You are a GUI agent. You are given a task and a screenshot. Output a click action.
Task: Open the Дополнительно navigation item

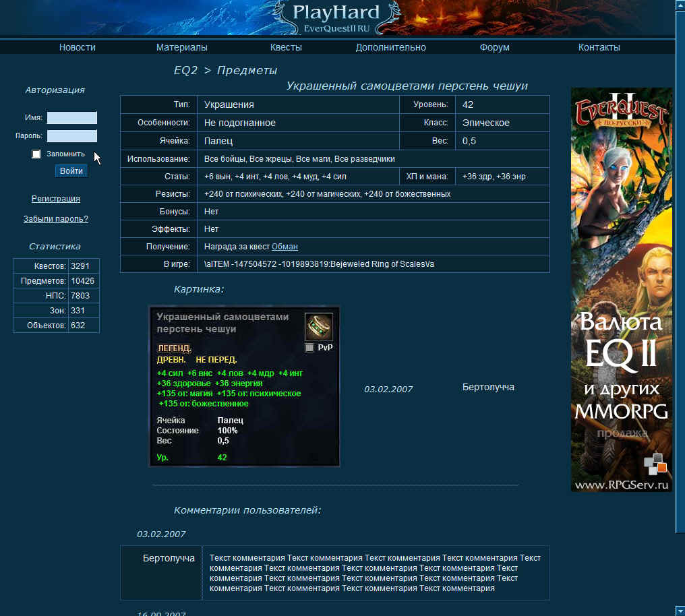(390, 47)
